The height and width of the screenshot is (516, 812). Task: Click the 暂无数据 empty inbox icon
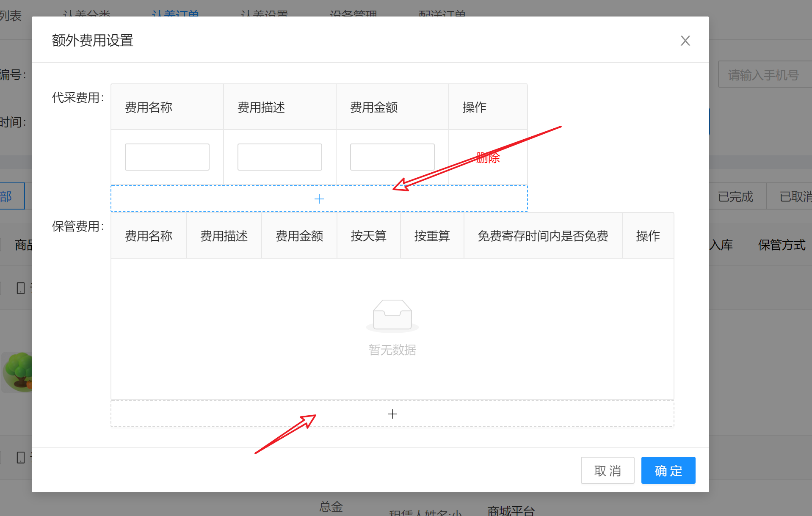pyautogui.click(x=392, y=315)
